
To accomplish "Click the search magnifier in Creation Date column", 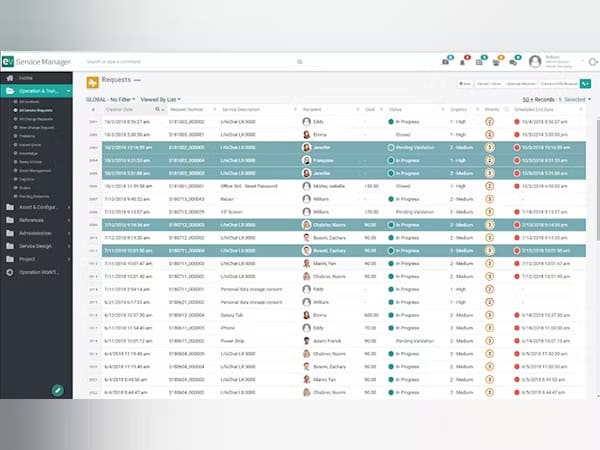I will (x=157, y=108).
